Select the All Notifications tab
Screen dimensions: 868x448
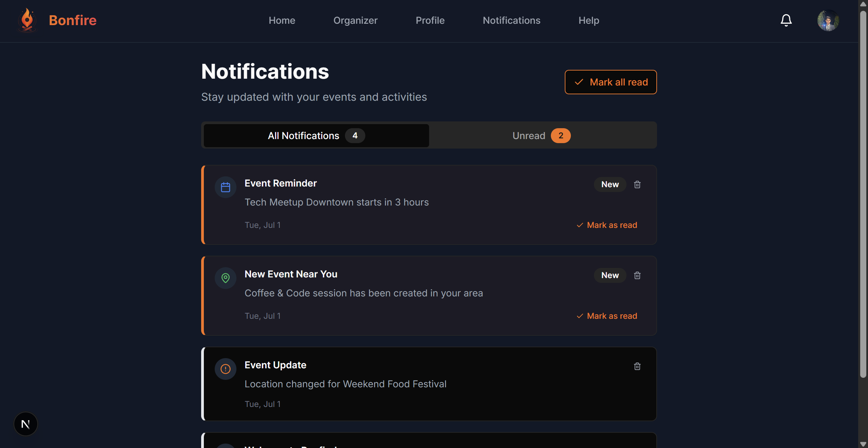(x=316, y=136)
